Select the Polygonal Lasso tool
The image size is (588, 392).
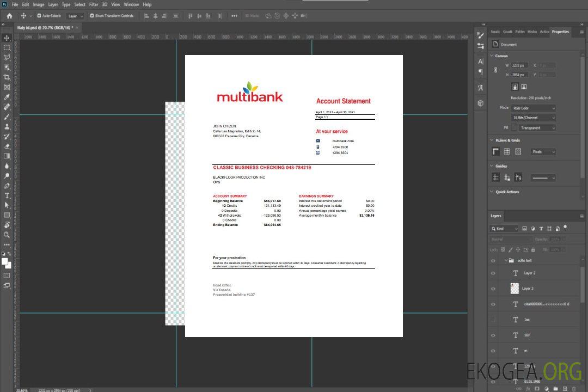click(x=7, y=57)
